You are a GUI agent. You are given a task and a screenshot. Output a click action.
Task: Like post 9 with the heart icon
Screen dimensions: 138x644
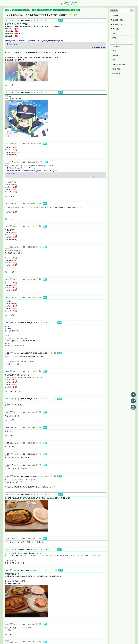(x=37, y=298)
